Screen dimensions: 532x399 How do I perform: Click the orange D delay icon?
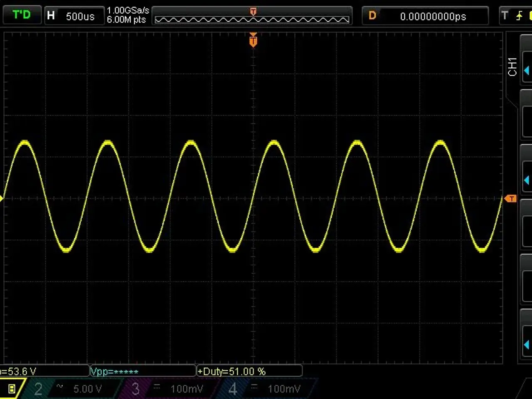coord(372,16)
